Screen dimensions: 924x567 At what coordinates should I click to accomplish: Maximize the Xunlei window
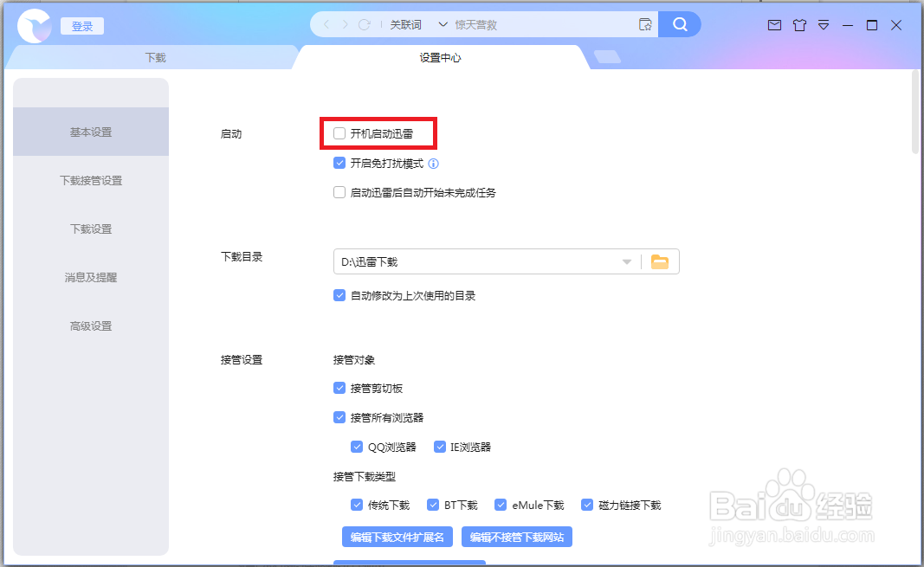point(872,25)
